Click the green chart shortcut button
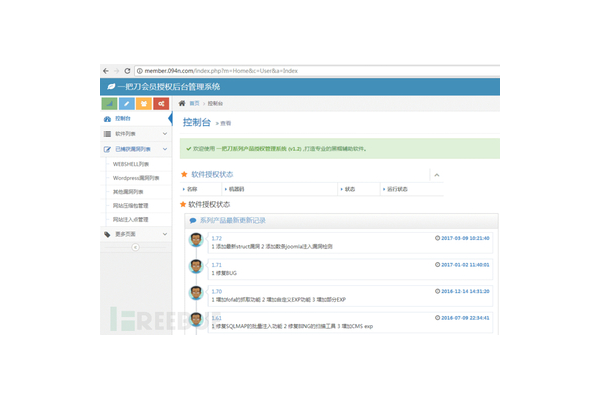This screenshot has height=400, width=600. [109, 103]
